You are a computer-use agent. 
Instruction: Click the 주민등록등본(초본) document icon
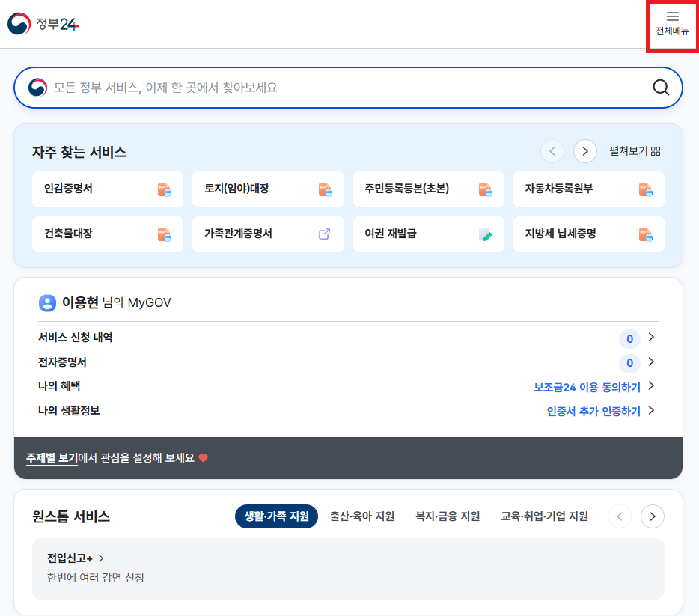tap(486, 189)
